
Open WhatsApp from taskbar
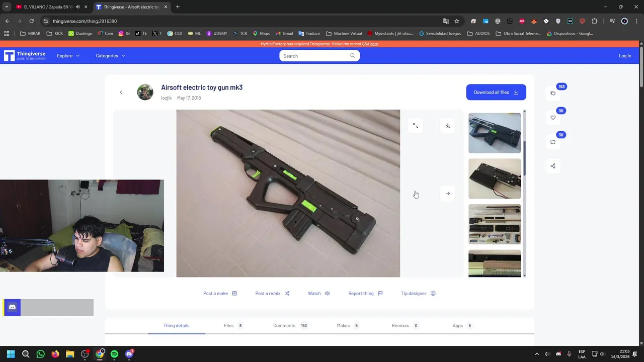pyautogui.click(x=41, y=354)
